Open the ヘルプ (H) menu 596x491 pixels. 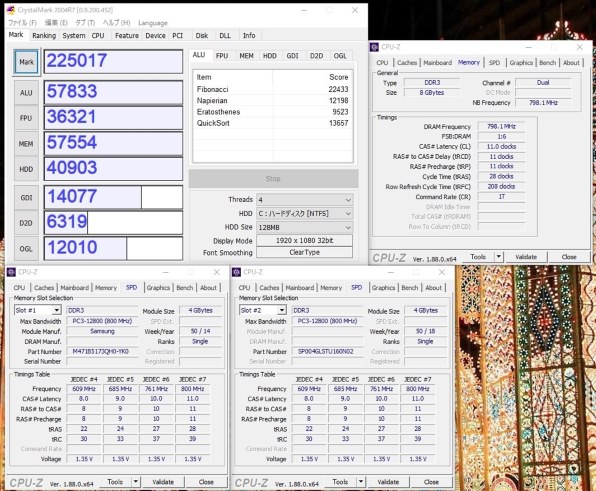(x=116, y=23)
